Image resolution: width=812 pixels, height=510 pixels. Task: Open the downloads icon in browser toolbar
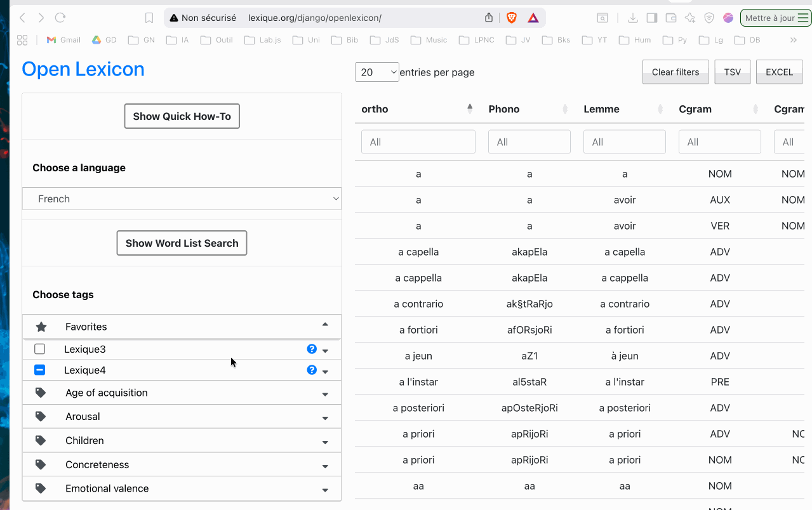[632, 18]
